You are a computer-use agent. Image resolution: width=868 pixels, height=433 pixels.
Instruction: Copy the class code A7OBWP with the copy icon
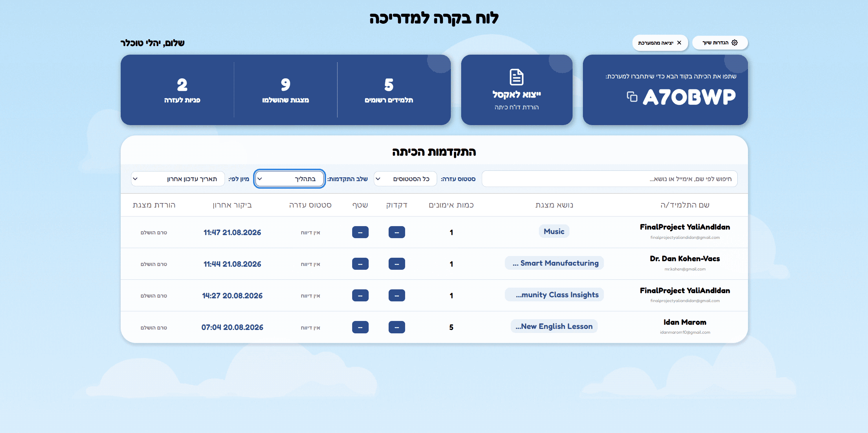point(632,97)
